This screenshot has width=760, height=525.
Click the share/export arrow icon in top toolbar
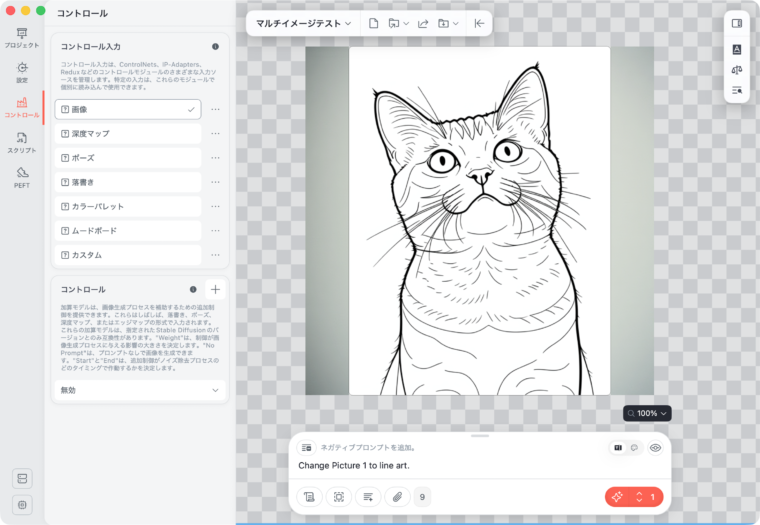423,23
